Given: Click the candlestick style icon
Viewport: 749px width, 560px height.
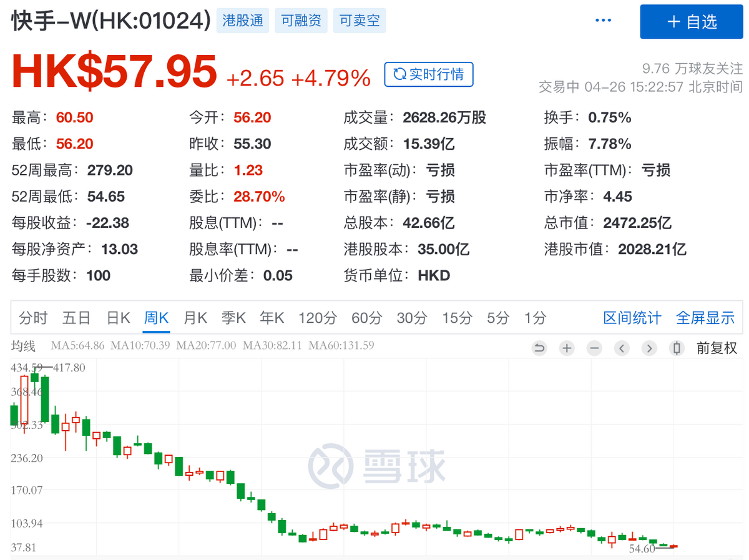Looking at the screenshot, I should point(676,348).
